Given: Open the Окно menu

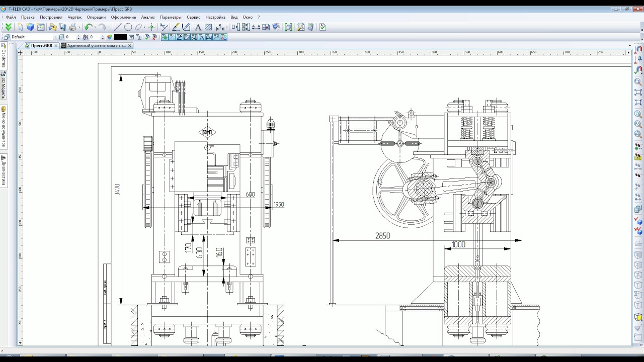Looking at the screenshot, I should click(248, 17).
